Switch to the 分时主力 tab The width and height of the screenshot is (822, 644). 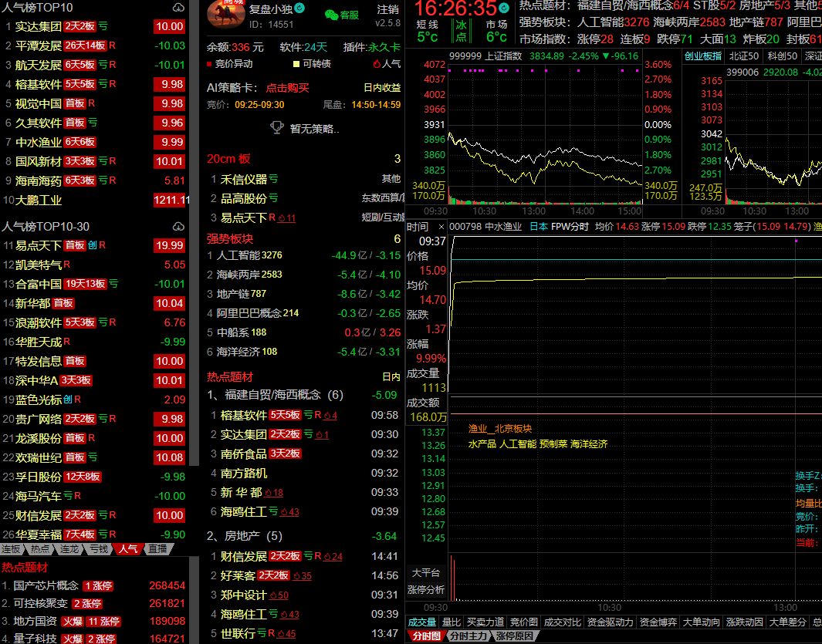coord(469,636)
